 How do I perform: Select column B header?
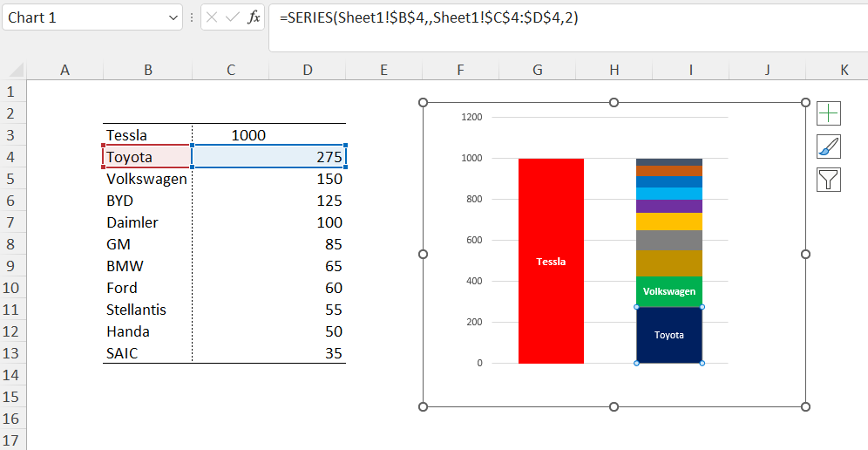pos(148,70)
